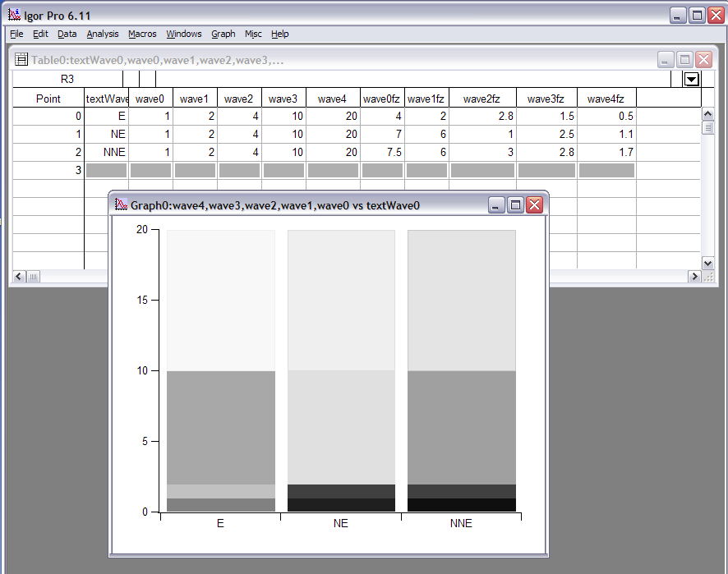Image resolution: width=728 pixels, height=574 pixels.
Task: Select the NNE cell in textWave column
Action: [x=108, y=153]
